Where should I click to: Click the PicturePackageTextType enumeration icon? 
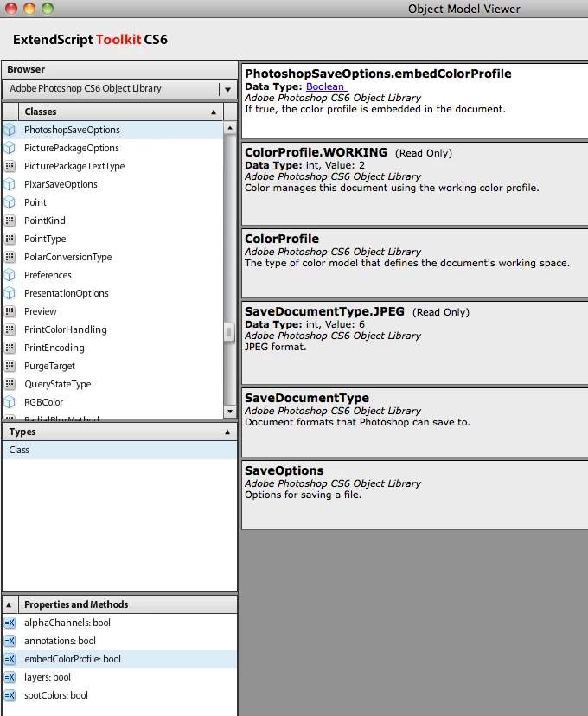(x=10, y=166)
